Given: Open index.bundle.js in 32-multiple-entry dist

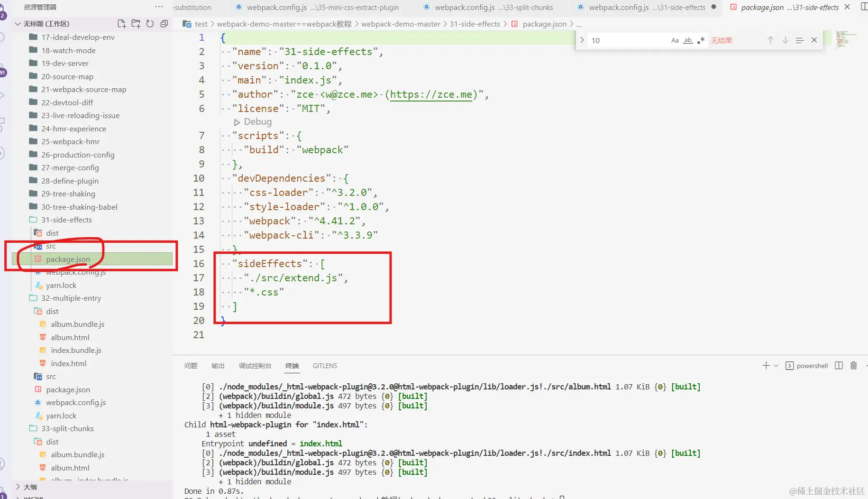Looking at the screenshot, I should point(76,350).
